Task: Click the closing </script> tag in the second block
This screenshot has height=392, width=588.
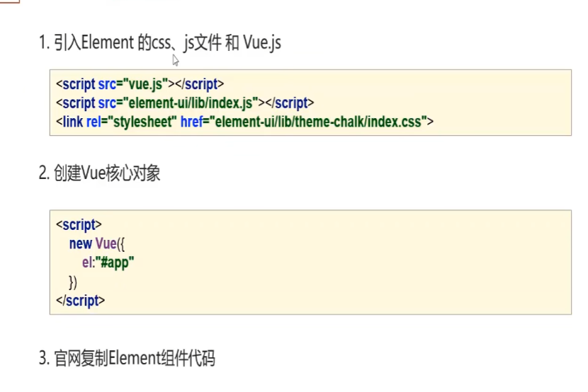Action: click(80, 301)
